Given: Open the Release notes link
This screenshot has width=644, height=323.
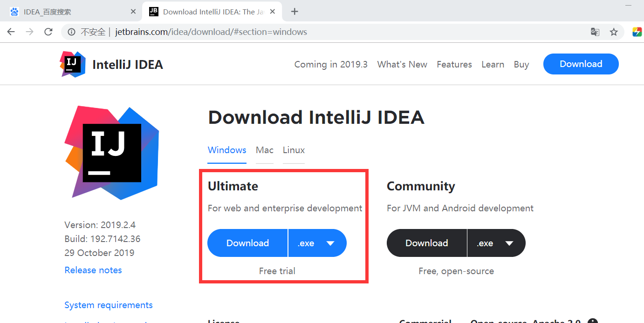Looking at the screenshot, I should click(93, 270).
